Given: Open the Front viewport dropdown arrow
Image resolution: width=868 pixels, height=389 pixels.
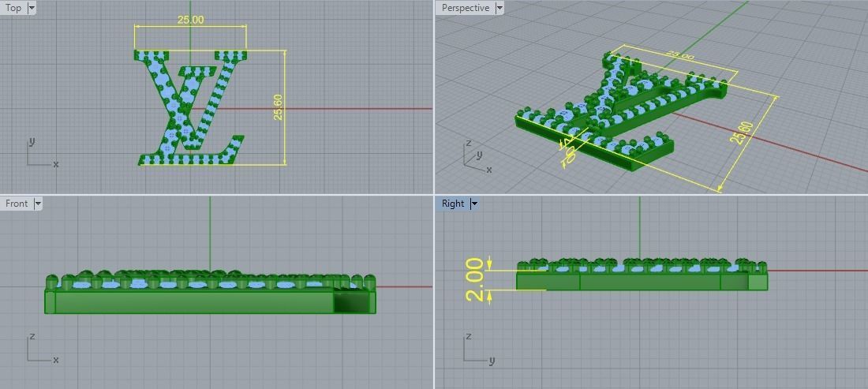Looking at the screenshot, I should click(x=38, y=204).
